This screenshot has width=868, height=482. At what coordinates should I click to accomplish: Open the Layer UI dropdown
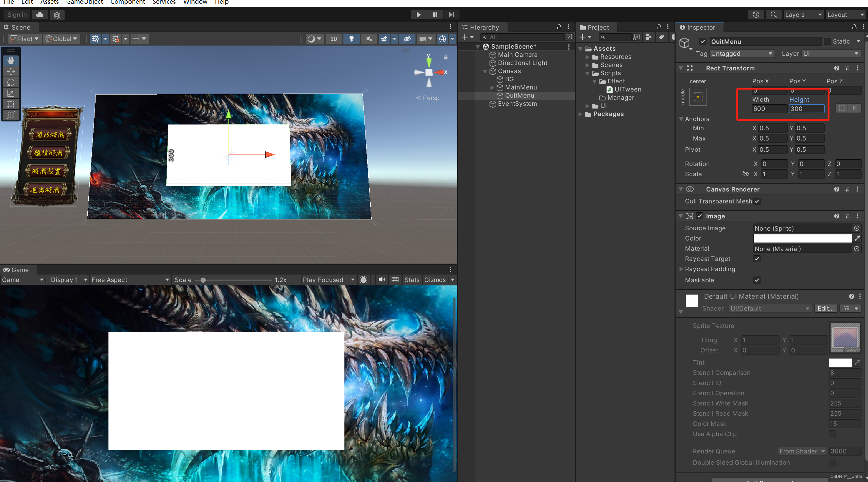(831, 54)
